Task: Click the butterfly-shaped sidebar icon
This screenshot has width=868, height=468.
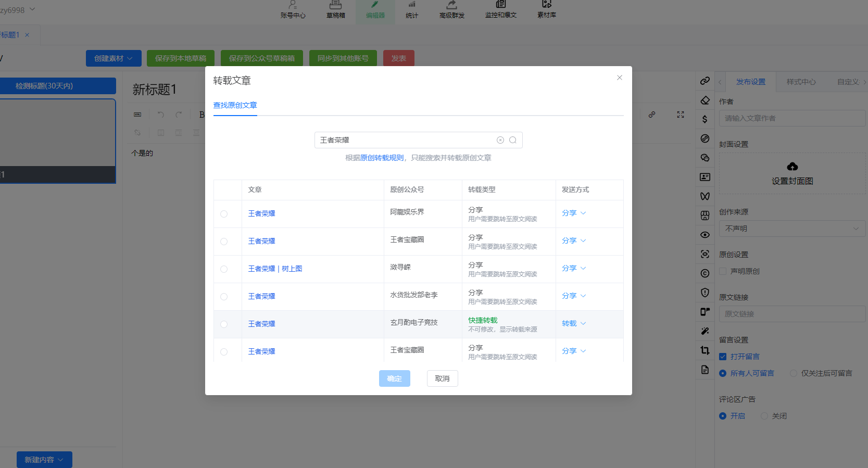Action: coord(705,196)
